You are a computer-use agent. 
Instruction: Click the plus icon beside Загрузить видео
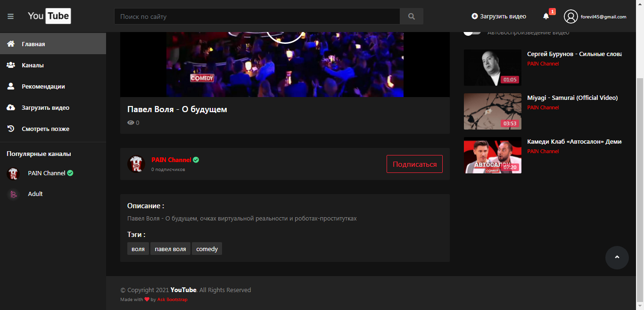(x=475, y=16)
